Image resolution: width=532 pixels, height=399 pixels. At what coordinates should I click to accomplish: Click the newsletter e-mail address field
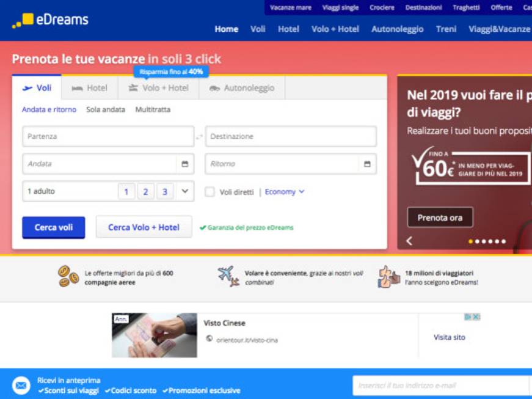[x=442, y=386]
